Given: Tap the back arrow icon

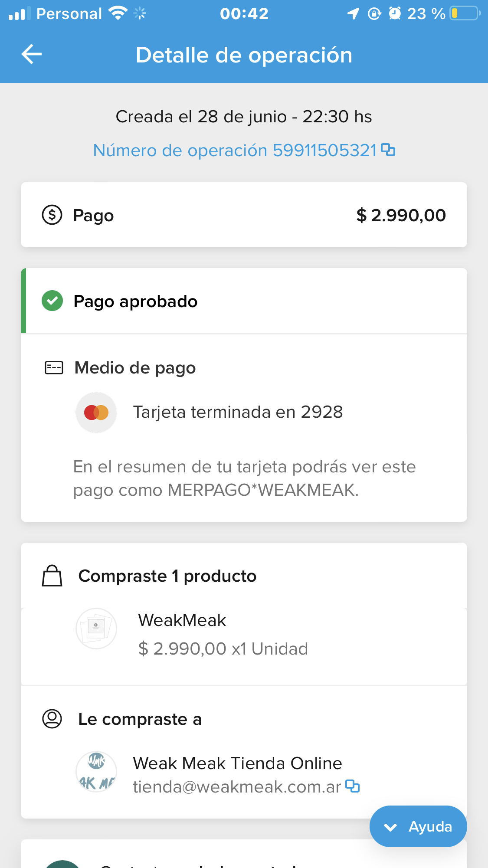Looking at the screenshot, I should click(x=32, y=54).
